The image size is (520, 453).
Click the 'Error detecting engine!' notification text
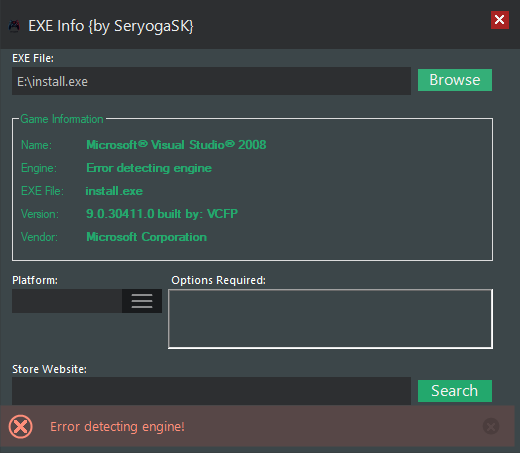(117, 427)
